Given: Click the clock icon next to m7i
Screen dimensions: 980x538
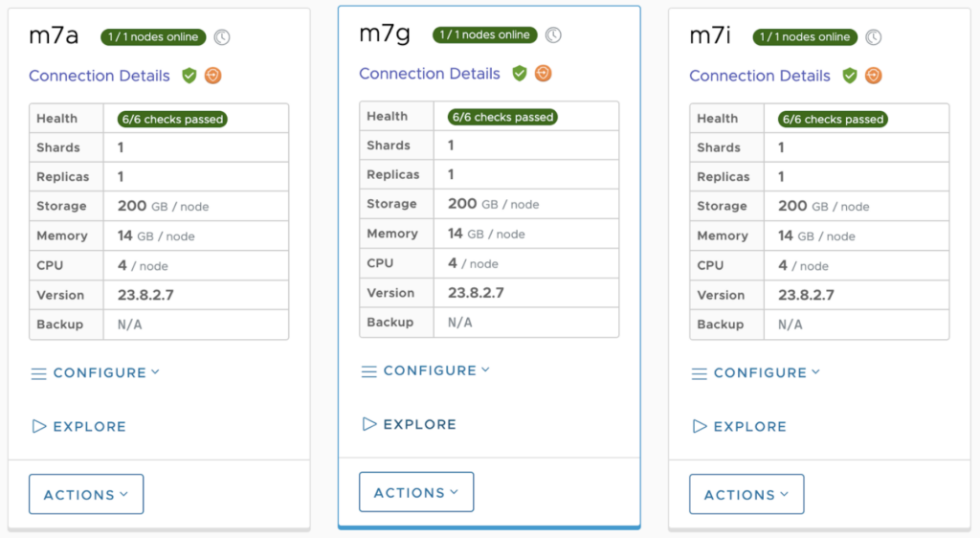Looking at the screenshot, I should point(874,37).
